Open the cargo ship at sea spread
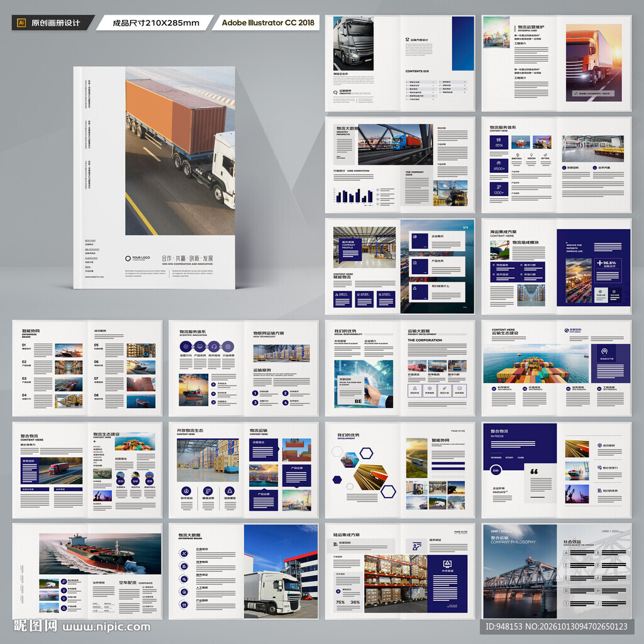 [87, 571]
